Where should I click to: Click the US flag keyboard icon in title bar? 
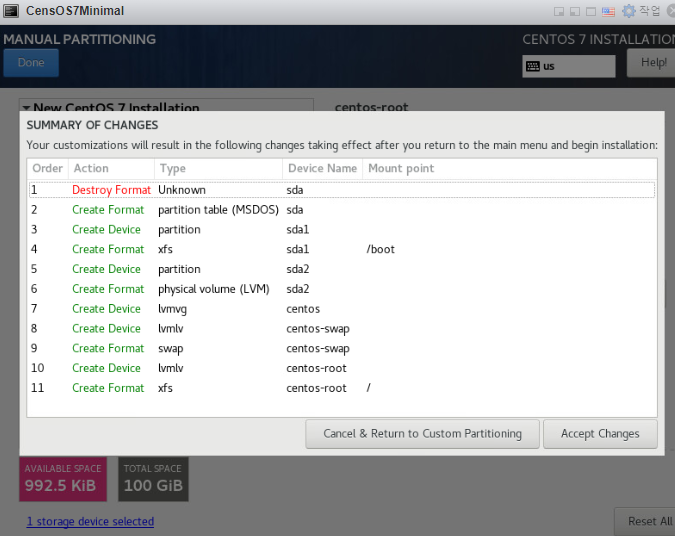(608, 12)
